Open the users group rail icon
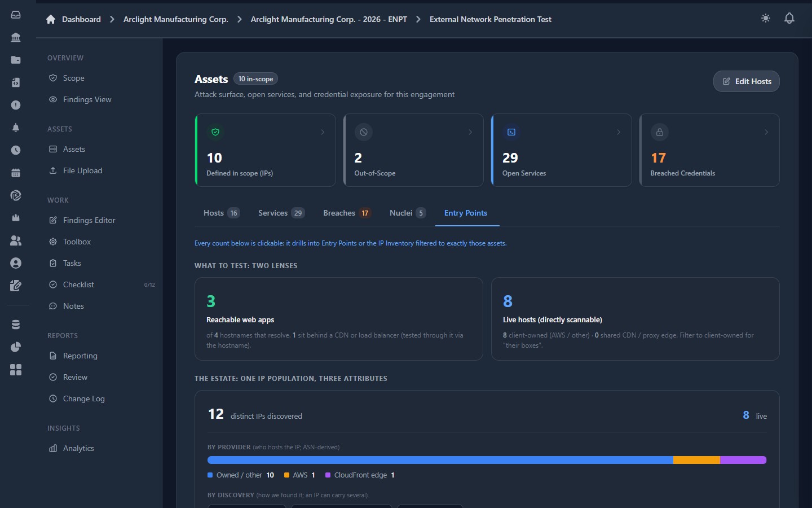 pyautogui.click(x=16, y=240)
